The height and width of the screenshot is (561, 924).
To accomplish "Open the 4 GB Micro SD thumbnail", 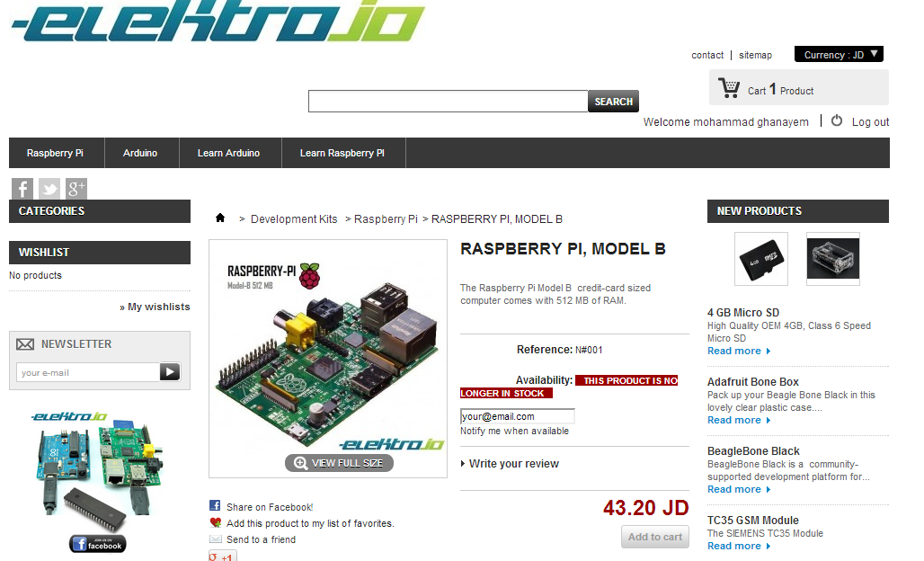I will [x=760, y=259].
